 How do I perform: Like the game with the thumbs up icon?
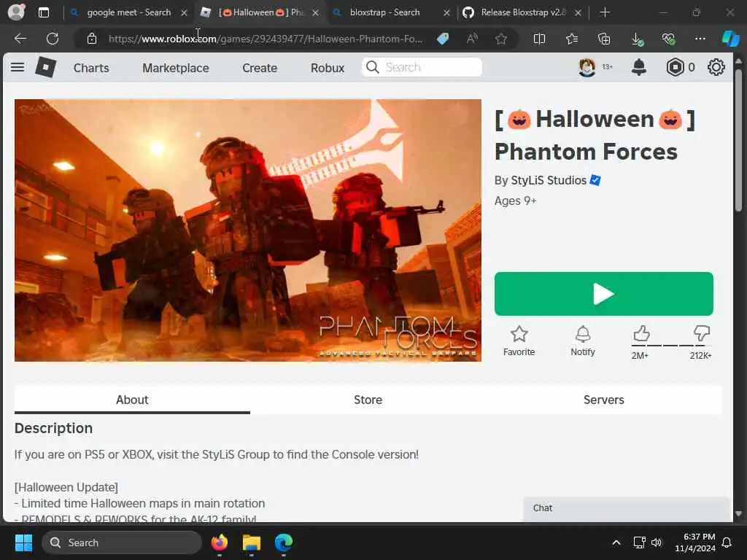[641, 333]
